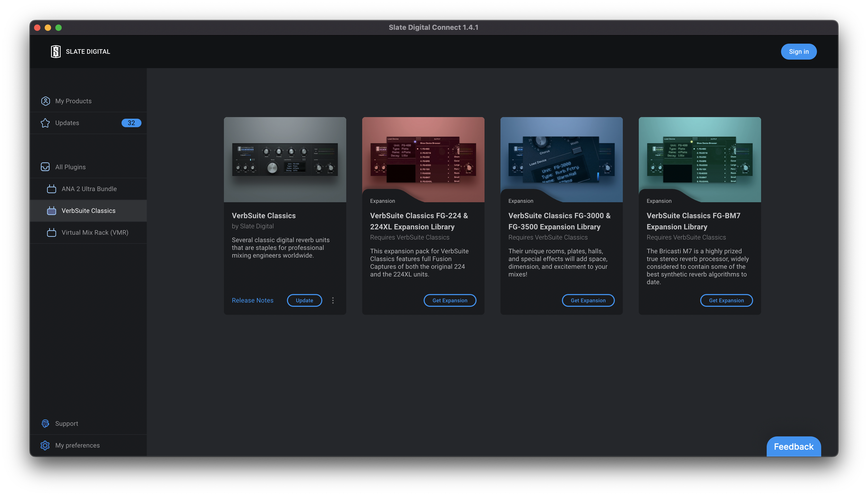Click the Bricasti M7 description text
The width and height of the screenshot is (868, 496).
coord(698,266)
